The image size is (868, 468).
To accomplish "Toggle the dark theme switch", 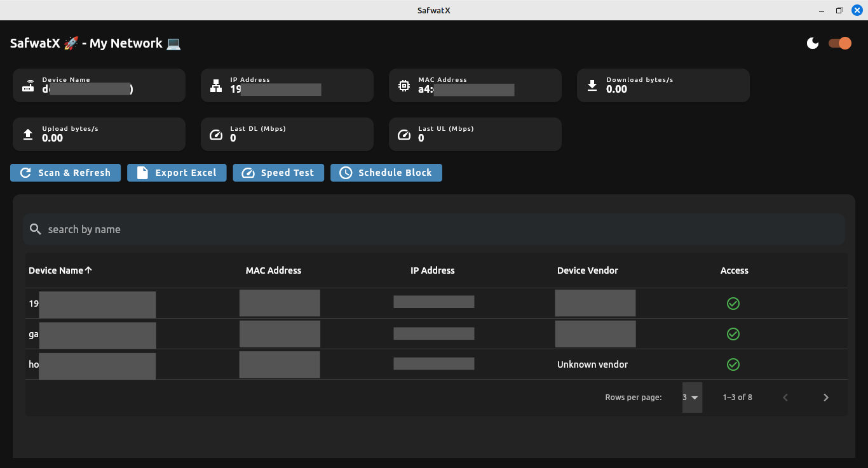I will [x=840, y=43].
